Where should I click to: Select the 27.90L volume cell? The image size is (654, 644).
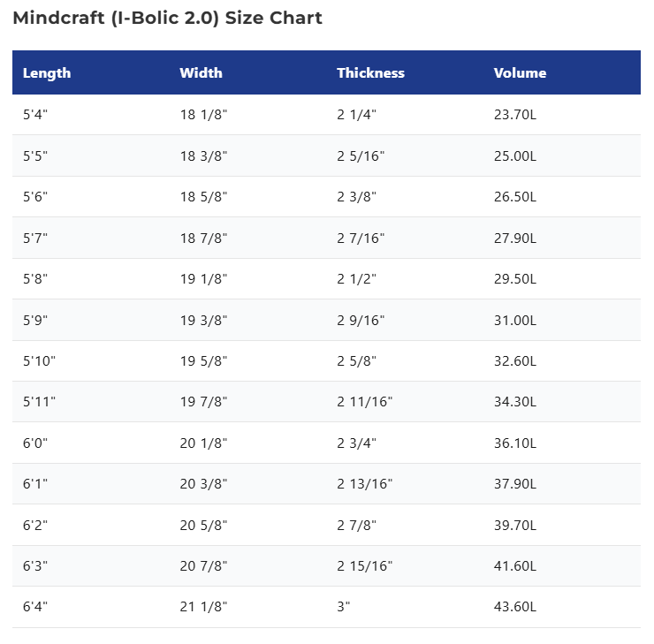coord(515,239)
